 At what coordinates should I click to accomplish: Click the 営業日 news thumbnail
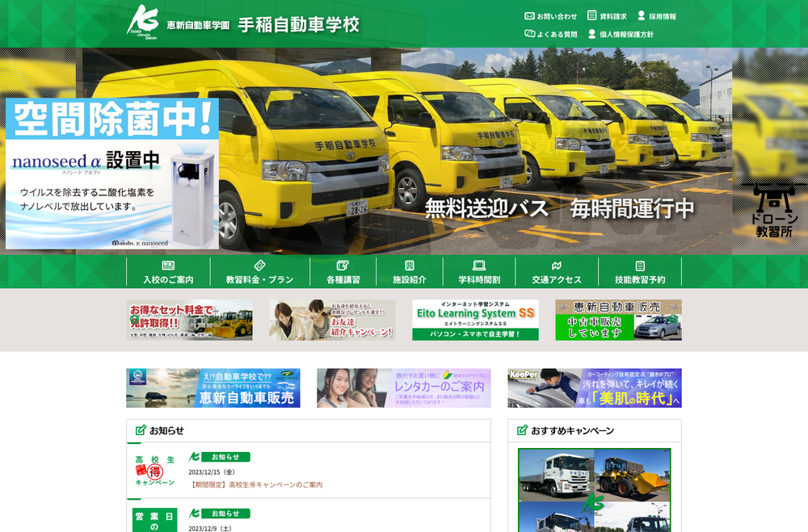[155, 520]
